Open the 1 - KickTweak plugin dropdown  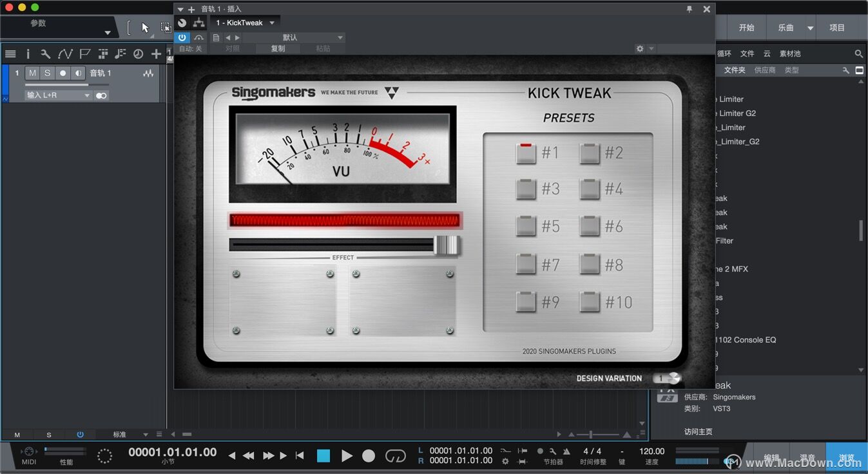(245, 23)
